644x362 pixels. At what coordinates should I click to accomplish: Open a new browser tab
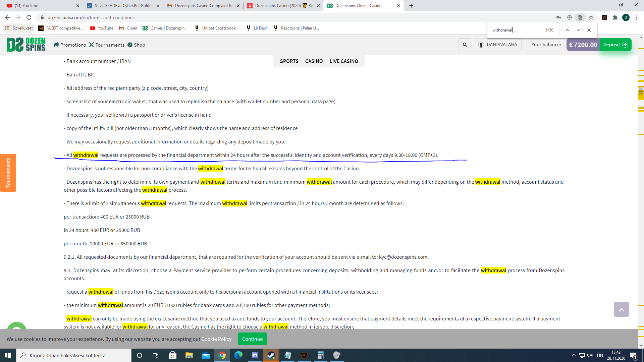pos(411,6)
